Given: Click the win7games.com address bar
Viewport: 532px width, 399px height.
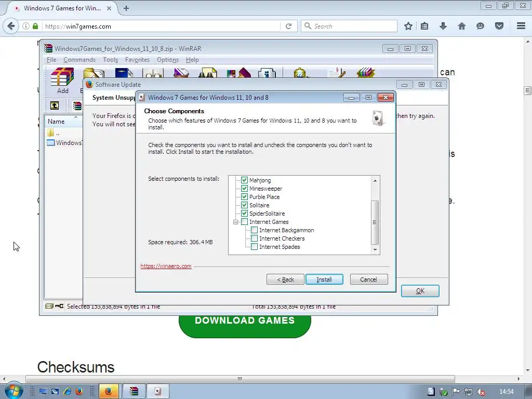Looking at the screenshot, I should pos(162,26).
